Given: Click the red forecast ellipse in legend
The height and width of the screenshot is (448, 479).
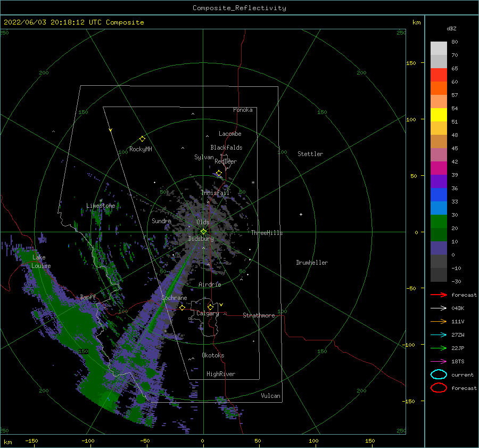Looking at the screenshot, I should 439,388.
